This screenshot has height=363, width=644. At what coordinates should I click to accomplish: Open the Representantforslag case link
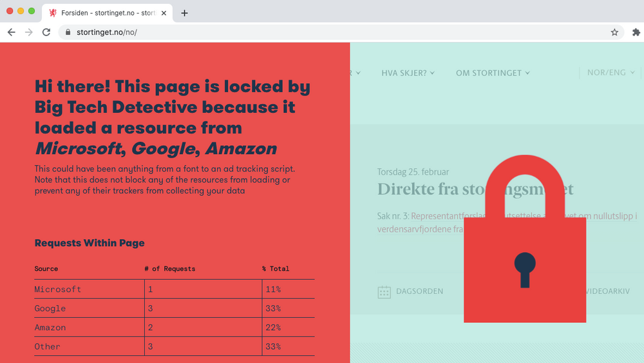click(x=507, y=222)
